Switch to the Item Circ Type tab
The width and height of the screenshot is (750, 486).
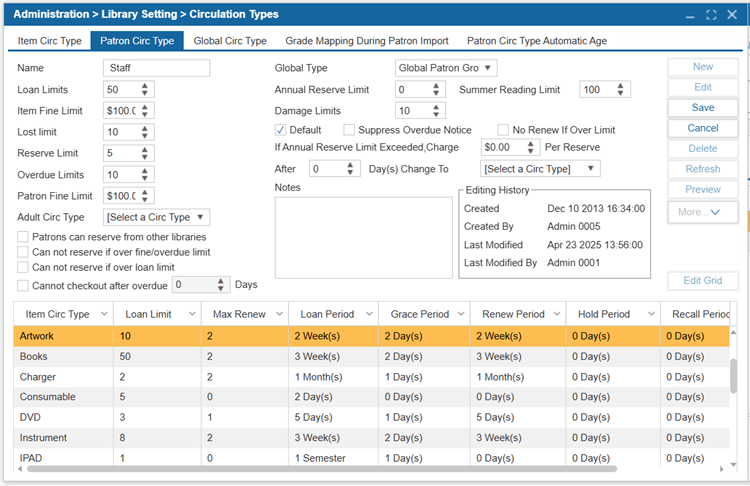[x=50, y=41]
